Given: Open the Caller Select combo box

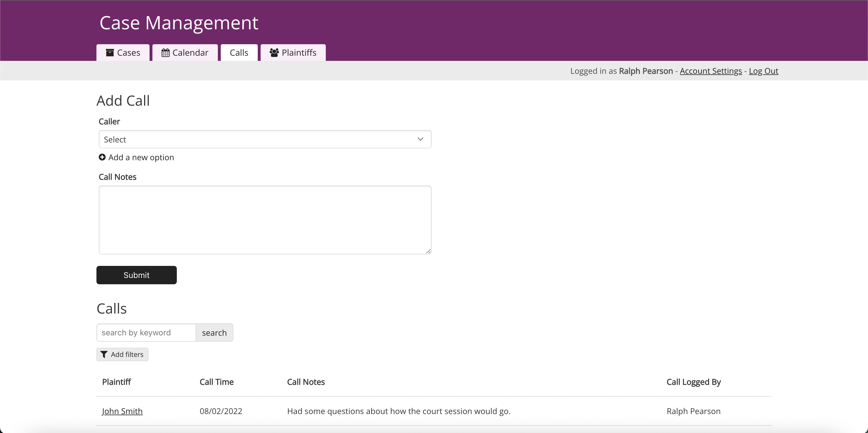Looking at the screenshot, I should point(265,139).
